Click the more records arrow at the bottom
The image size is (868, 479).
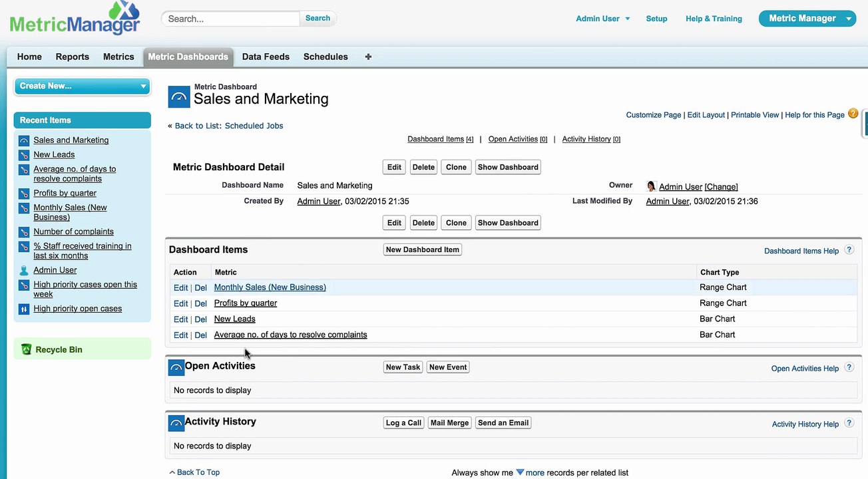tap(521, 472)
